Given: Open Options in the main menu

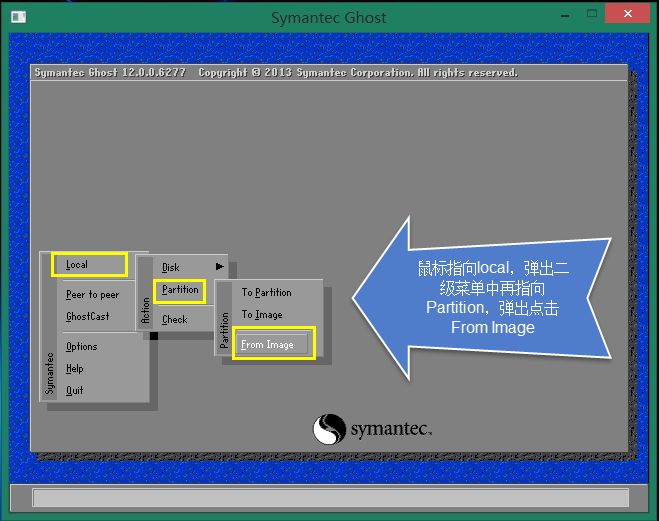Looking at the screenshot, I should tap(82, 347).
